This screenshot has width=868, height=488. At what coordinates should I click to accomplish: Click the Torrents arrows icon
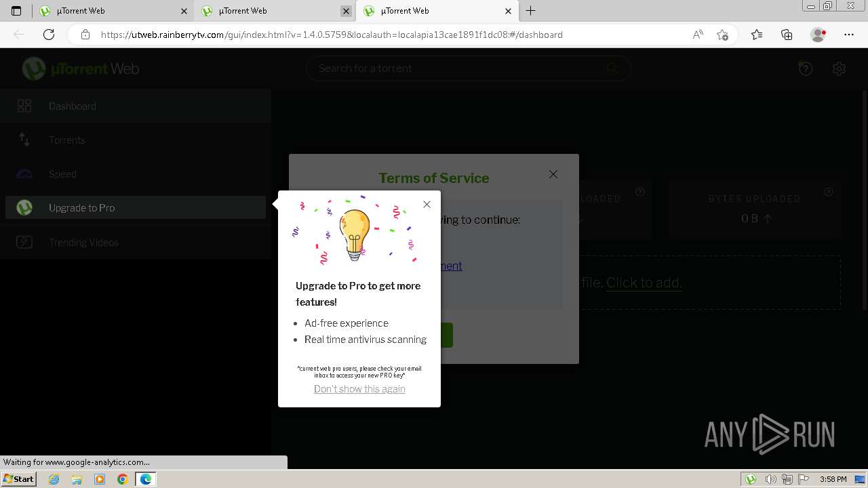click(24, 140)
